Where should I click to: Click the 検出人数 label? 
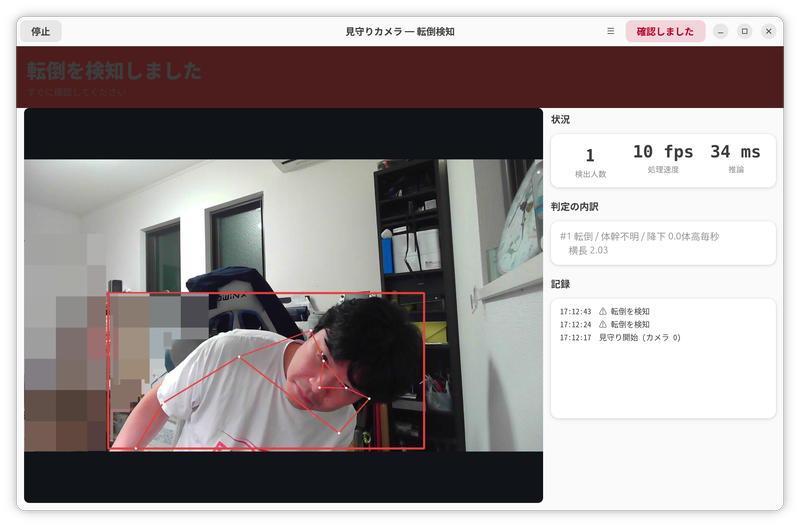pos(590,174)
